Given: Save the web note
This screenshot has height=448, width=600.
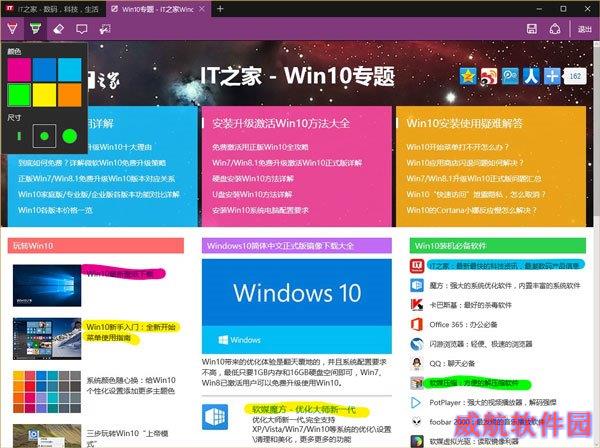Looking at the screenshot, I should pyautogui.click(x=532, y=29).
